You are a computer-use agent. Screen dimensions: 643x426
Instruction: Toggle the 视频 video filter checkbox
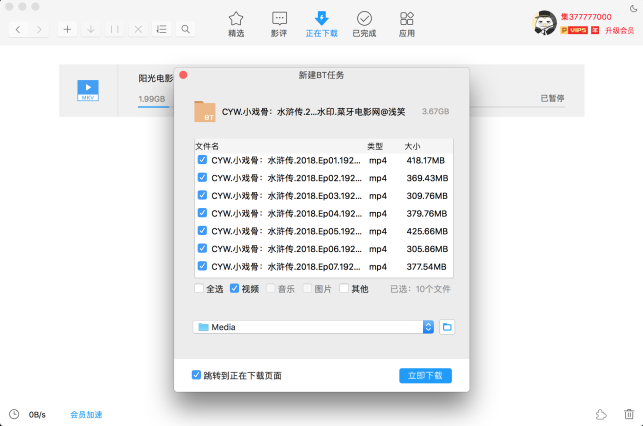pos(235,289)
